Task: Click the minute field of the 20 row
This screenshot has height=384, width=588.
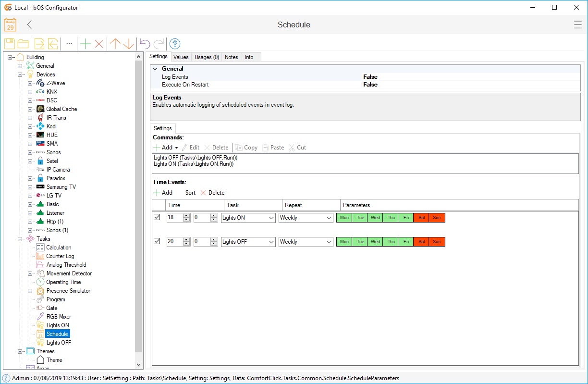Action: (x=202, y=242)
